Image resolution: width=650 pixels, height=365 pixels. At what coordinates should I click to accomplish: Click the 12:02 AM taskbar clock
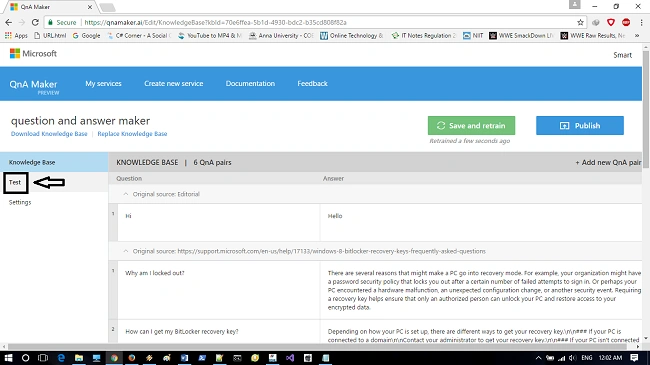[x=610, y=358]
